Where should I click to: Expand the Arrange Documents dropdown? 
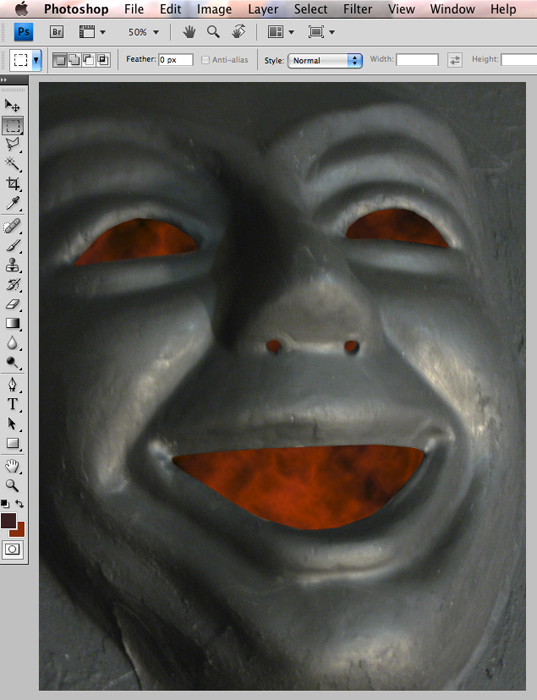(281, 32)
